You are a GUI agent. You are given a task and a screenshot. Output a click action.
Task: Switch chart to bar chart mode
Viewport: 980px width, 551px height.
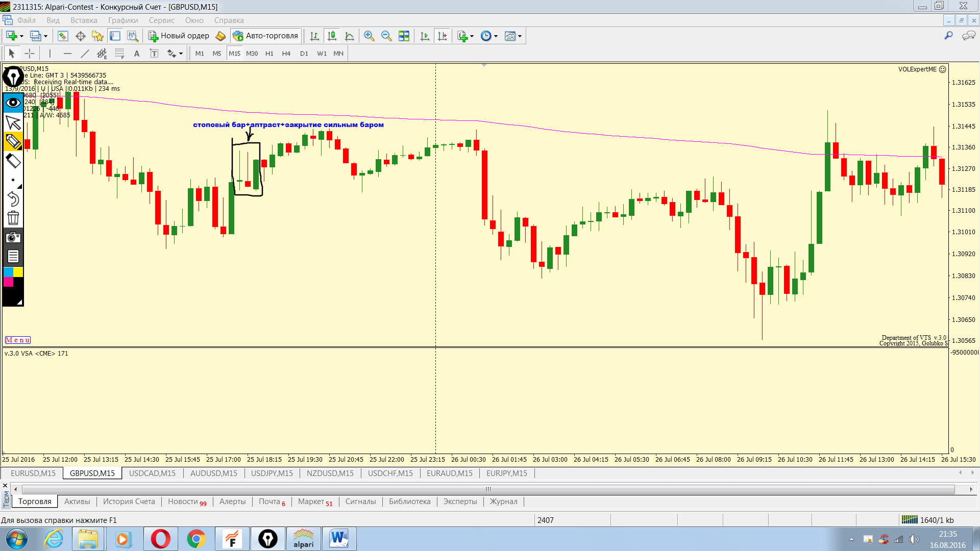coord(314,36)
